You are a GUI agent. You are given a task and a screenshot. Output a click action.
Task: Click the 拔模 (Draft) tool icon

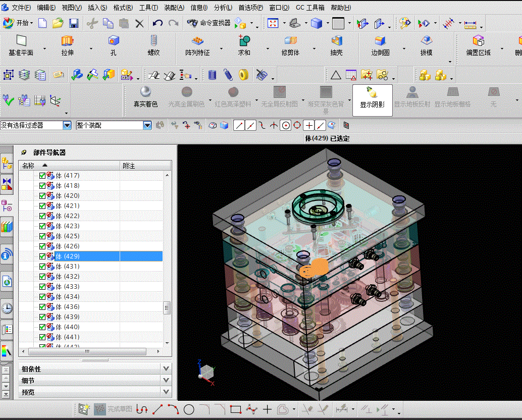pos(426,41)
